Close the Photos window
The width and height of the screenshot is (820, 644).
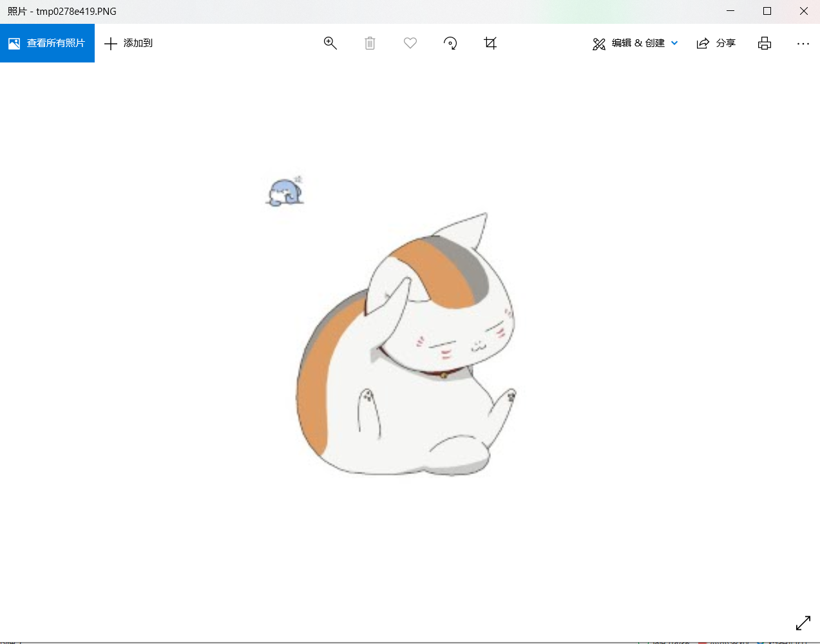(803, 11)
